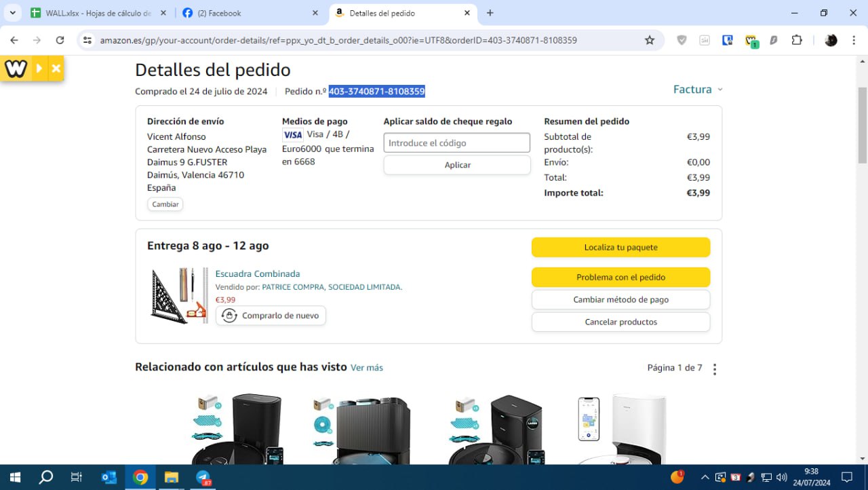Image resolution: width=868 pixels, height=490 pixels.
Task: Open the Windows Start menu
Action: click(15, 477)
